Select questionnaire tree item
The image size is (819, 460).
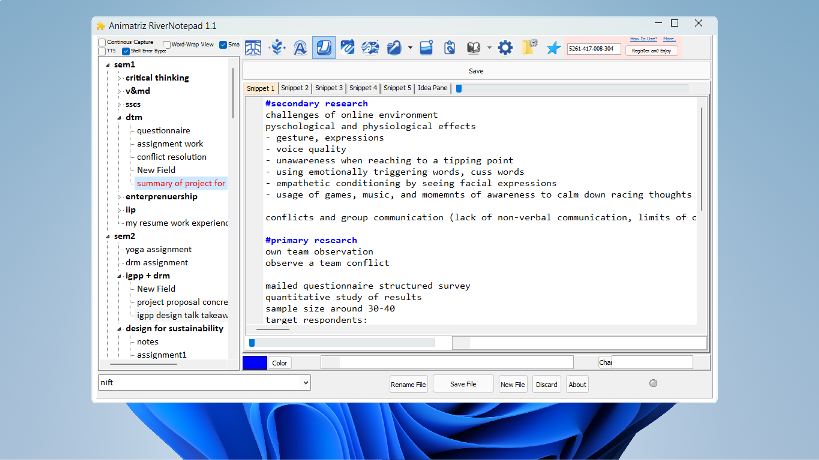tap(163, 131)
